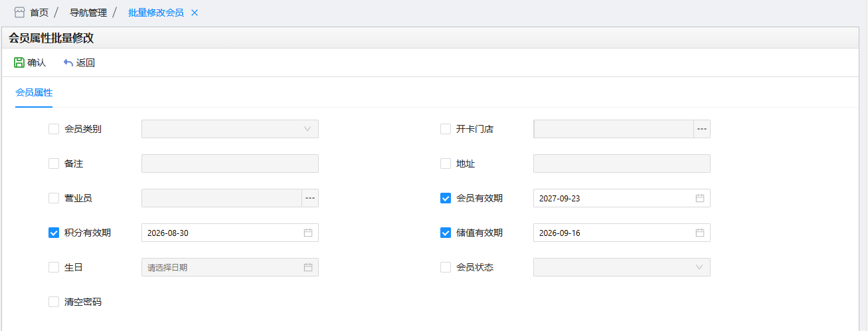Open calendar icon for 储值有效期
The image size is (868, 331).
pos(699,233)
